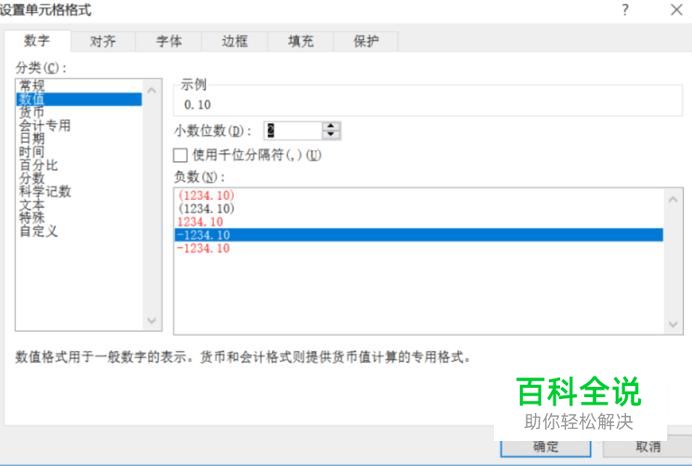Close the Format Cells dialog
Screen dimensions: 692x466
tap(676, 10)
